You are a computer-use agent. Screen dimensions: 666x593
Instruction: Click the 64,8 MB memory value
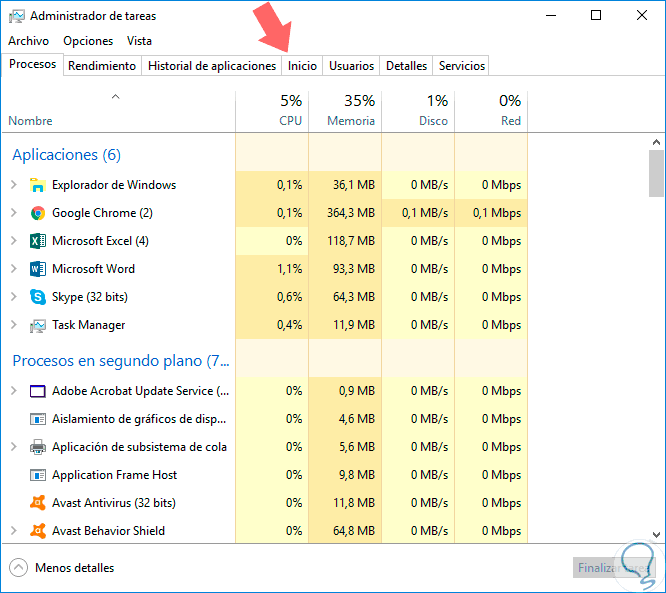click(354, 531)
